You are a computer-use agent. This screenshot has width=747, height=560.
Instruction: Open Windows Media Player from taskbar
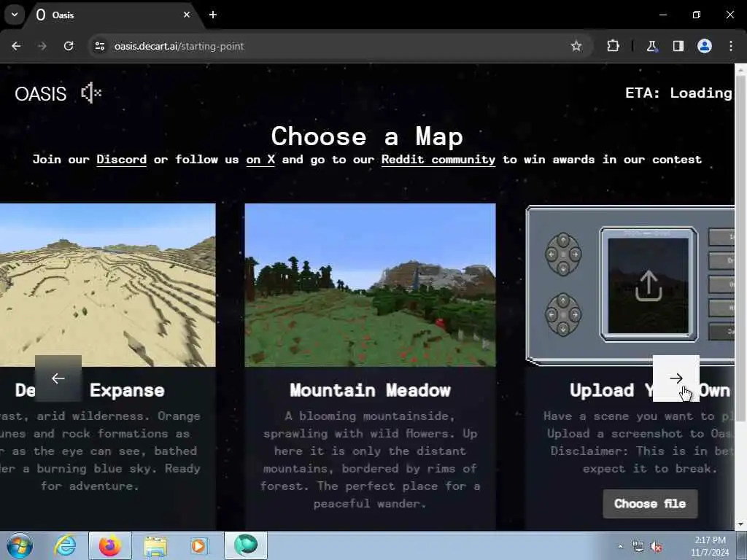tap(198, 545)
